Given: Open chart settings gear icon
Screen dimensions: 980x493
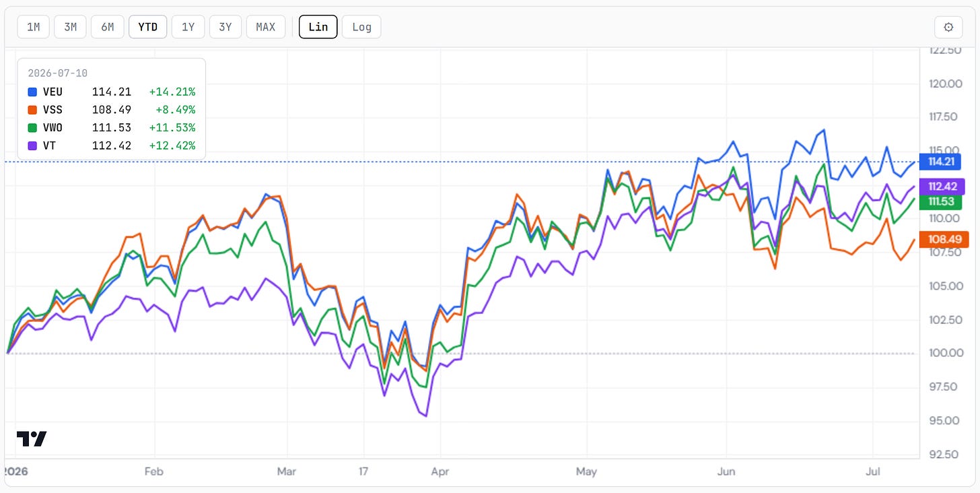Looking at the screenshot, I should (x=948, y=27).
